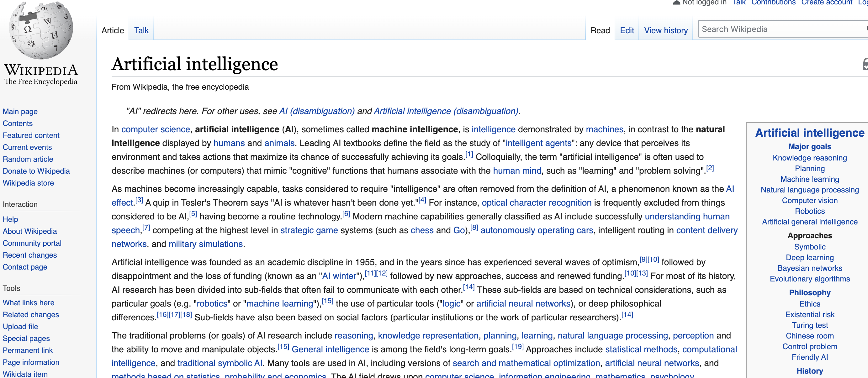The height and width of the screenshot is (378, 868).
Task: Follow the military simulations link
Action: (x=205, y=244)
